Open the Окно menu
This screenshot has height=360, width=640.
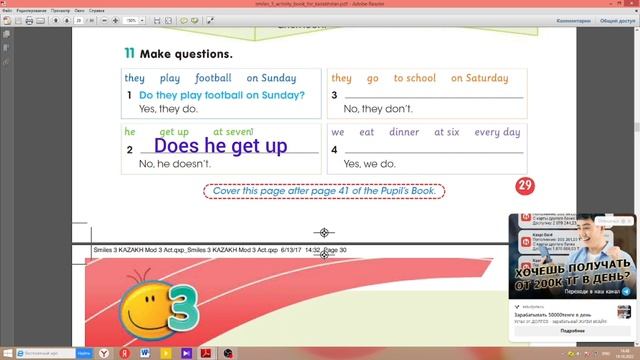click(x=79, y=11)
